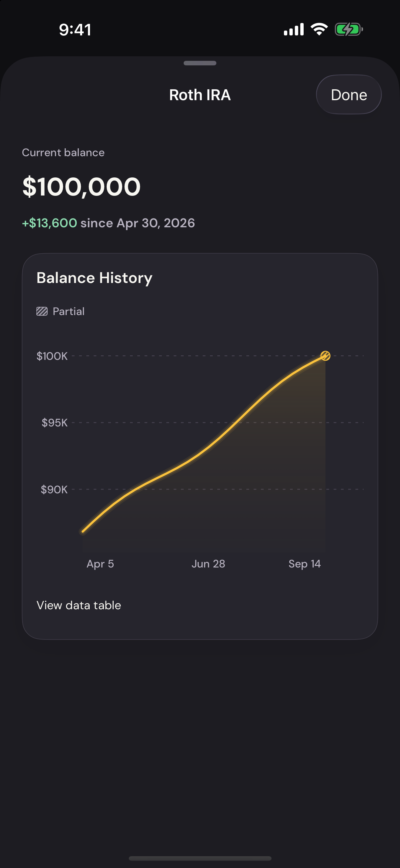Tap the Apr 5 date label
The height and width of the screenshot is (868, 400).
[x=100, y=564]
